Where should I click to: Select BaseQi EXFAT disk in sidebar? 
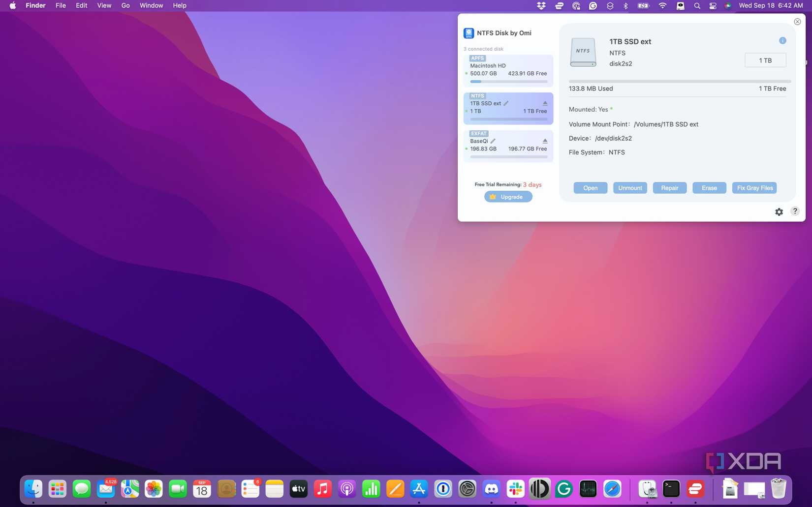point(508,146)
